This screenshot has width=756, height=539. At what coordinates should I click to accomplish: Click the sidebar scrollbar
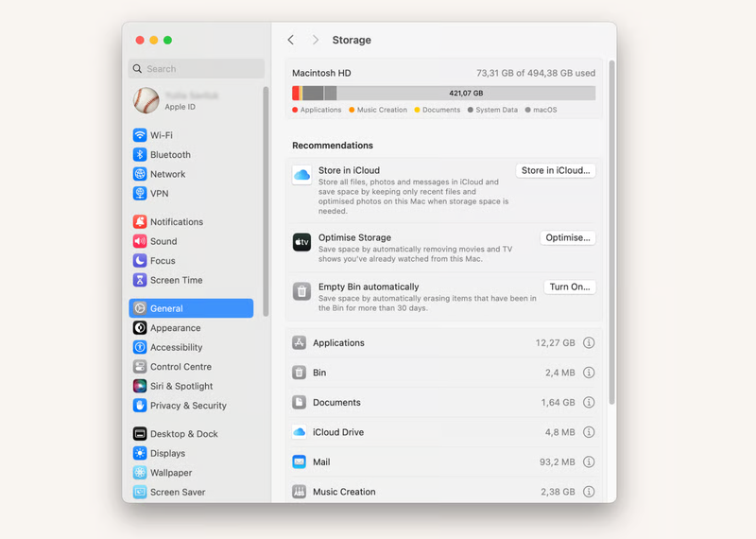(266, 201)
